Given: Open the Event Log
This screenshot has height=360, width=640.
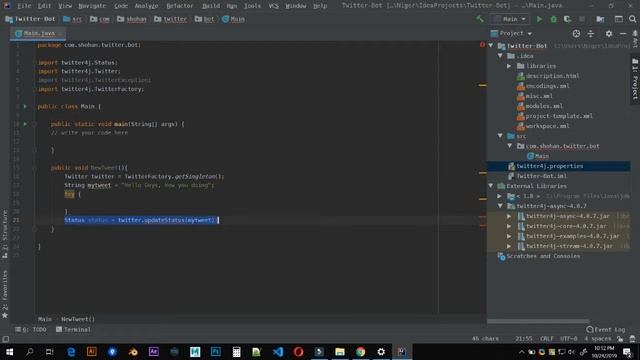Looking at the screenshot, I should click(x=606, y=329).
